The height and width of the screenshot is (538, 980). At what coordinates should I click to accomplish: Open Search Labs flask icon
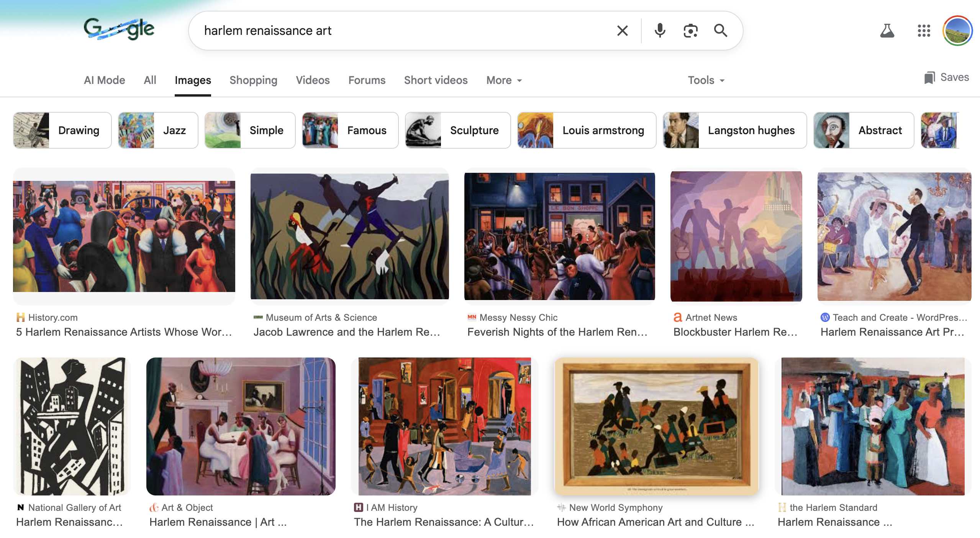click(887, 31)
